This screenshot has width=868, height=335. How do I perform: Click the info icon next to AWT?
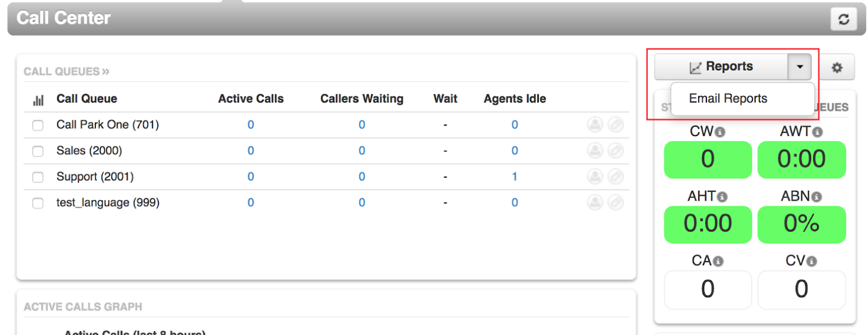coord(816,131)
